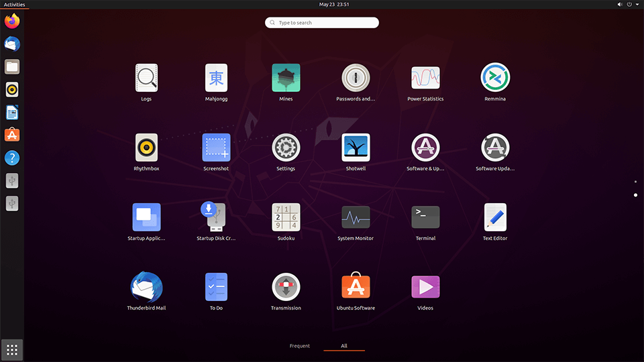
Task: Open the Logs application
Action: pos(146,78)
